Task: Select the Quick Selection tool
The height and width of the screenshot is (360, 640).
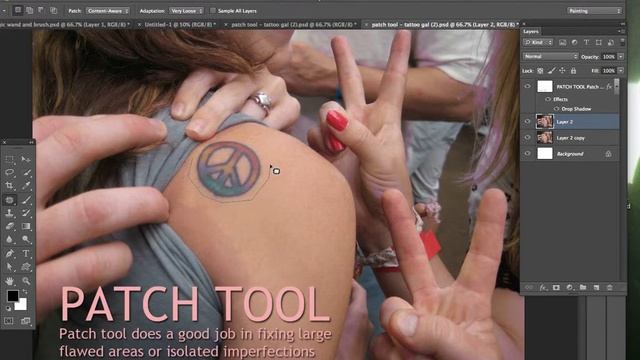Action: click(26, 172)
